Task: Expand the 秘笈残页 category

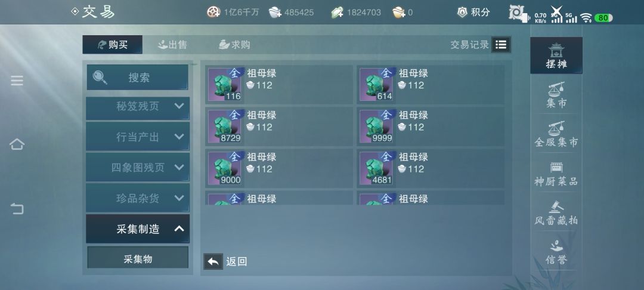Action: tap(138, 107)
